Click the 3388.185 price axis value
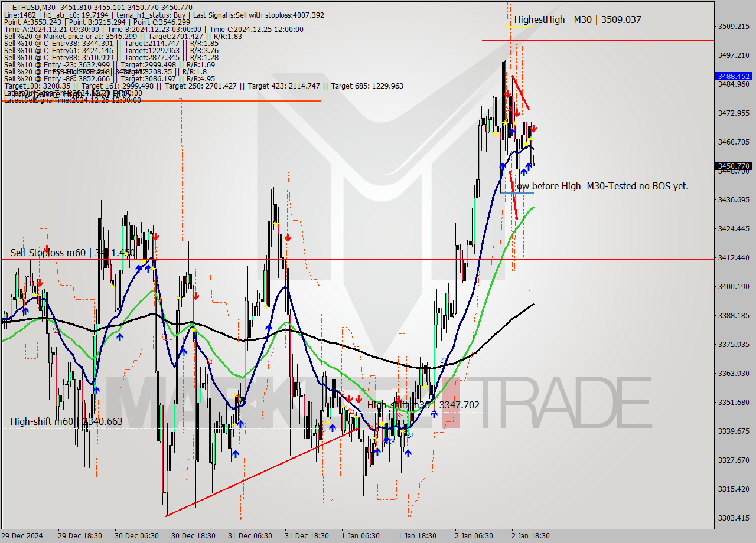Image resolution: width=756 pixels, height=543 pixels. 733,315
